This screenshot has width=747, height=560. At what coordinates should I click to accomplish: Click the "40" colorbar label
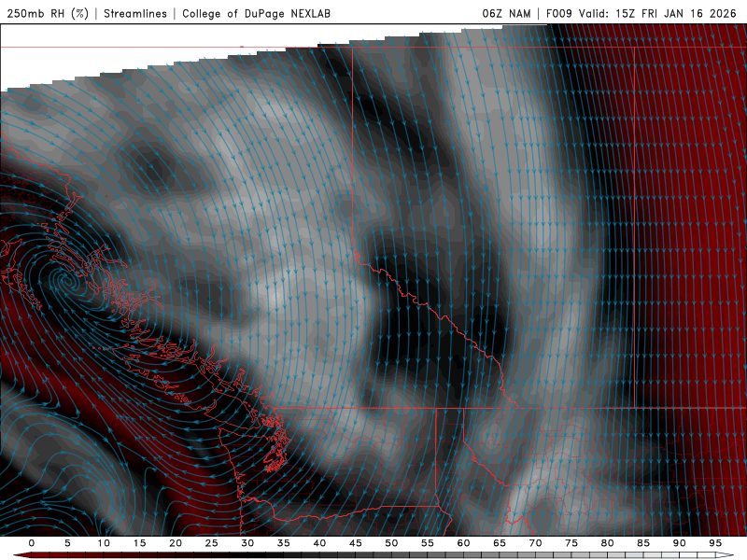pyautogui.click(x=319, y=543)
